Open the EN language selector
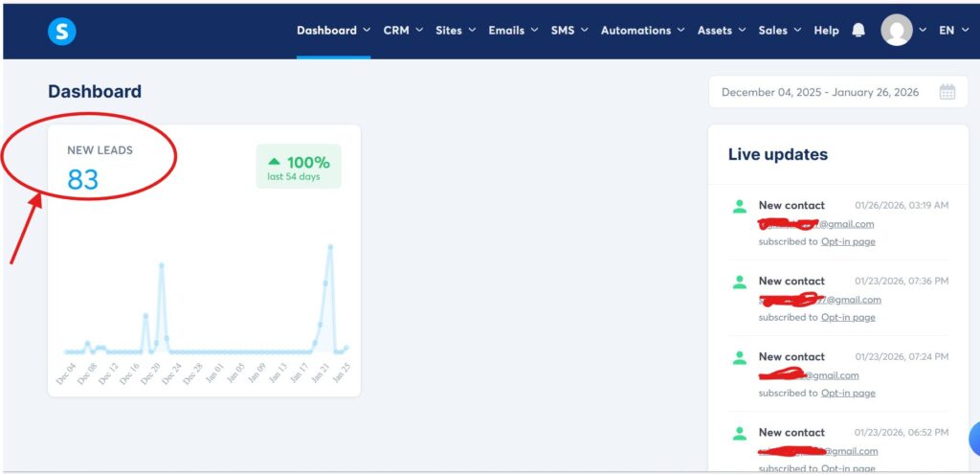Screen dimensions: 980x474 (x=952, y=31)
